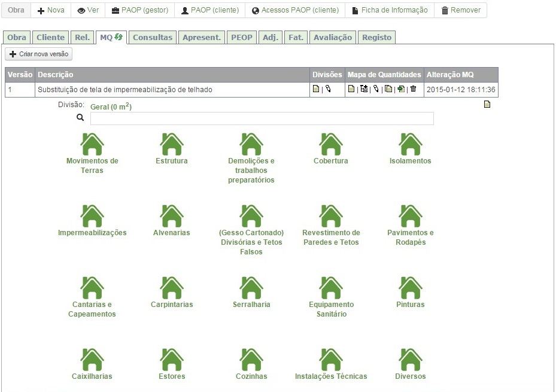Select Equipamento Sanitário category
Screen dimensions: 556x392
tap(331, 297)
